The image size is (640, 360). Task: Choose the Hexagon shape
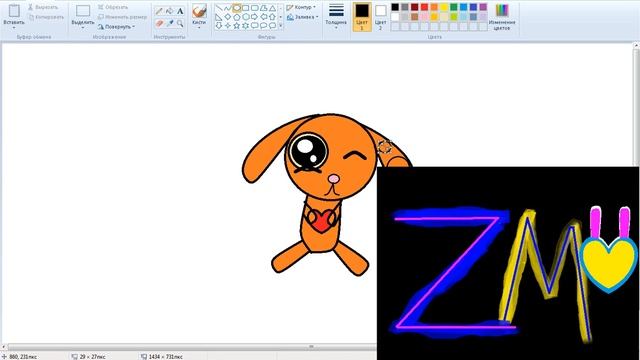pyautogui.click(x=246, y=17)
